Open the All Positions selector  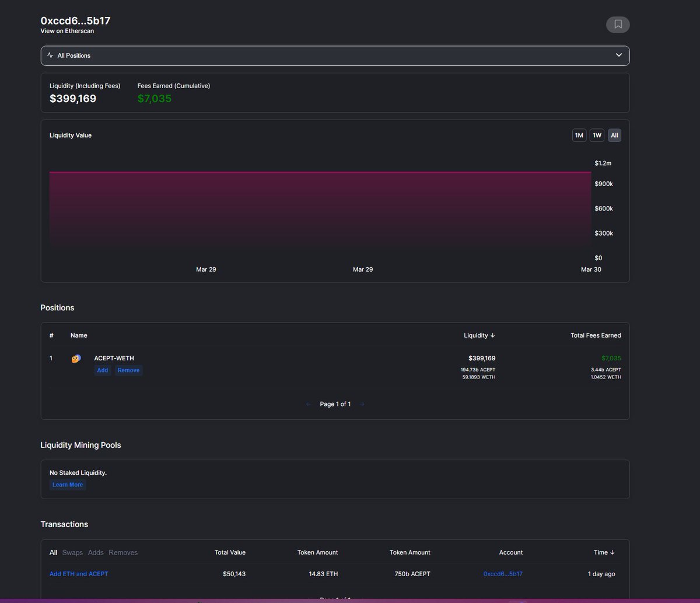[x=335, y=55]
